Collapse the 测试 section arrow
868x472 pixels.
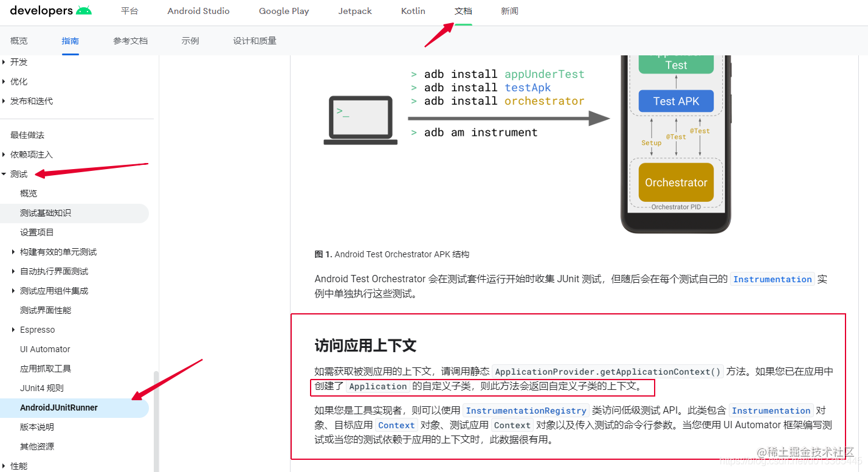coord(4,174)
